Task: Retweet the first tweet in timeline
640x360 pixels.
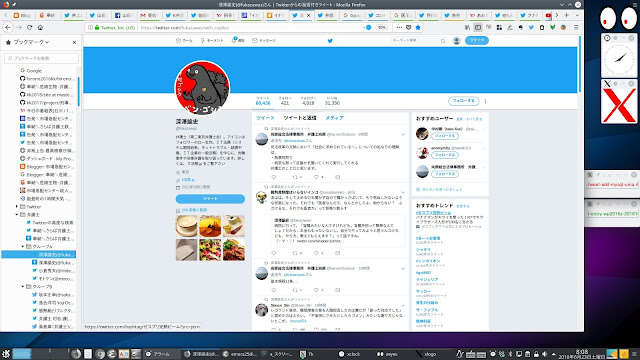Action: tap(295, 177)
